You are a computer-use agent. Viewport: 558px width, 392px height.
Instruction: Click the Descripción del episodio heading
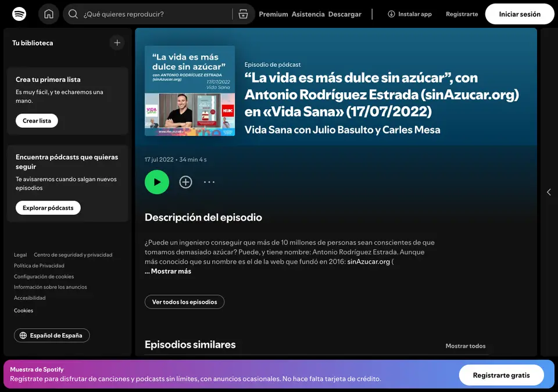pyautogui.click(x=203, y=217)
